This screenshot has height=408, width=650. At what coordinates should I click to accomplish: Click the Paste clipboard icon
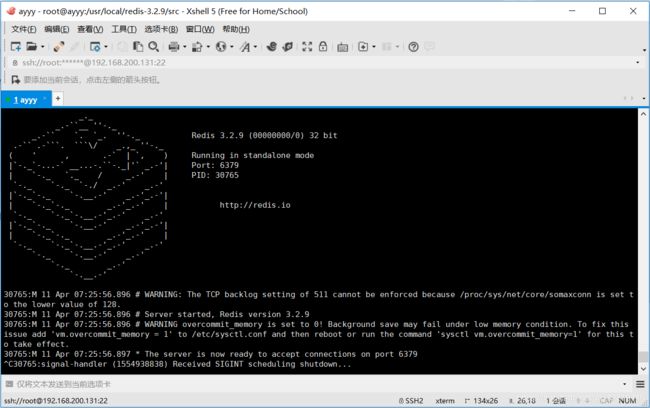click(x=138, y=46)
